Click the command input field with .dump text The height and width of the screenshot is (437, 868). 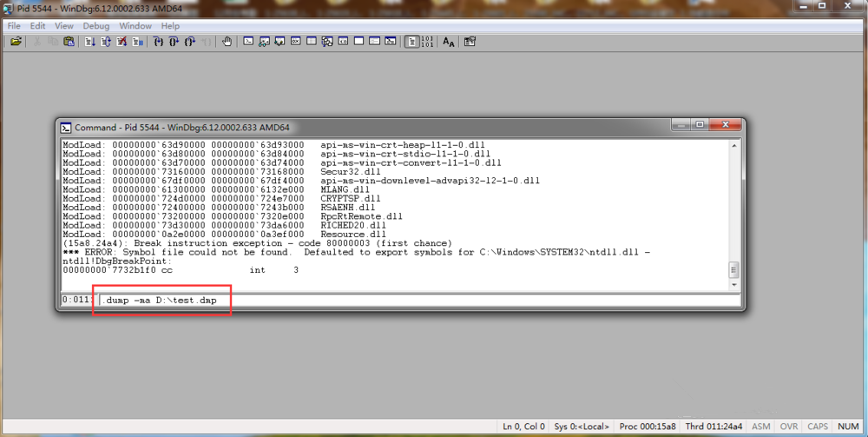[x=419, y=301]
